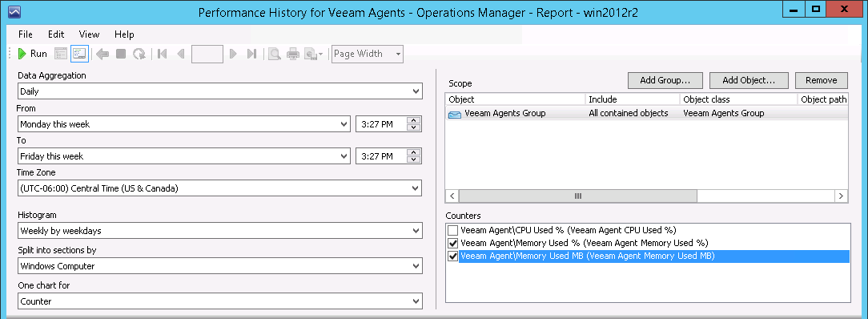The width and height of the screenshot is (868, 319).
Task: Click the Object column header
Action: tap(516, 99)
